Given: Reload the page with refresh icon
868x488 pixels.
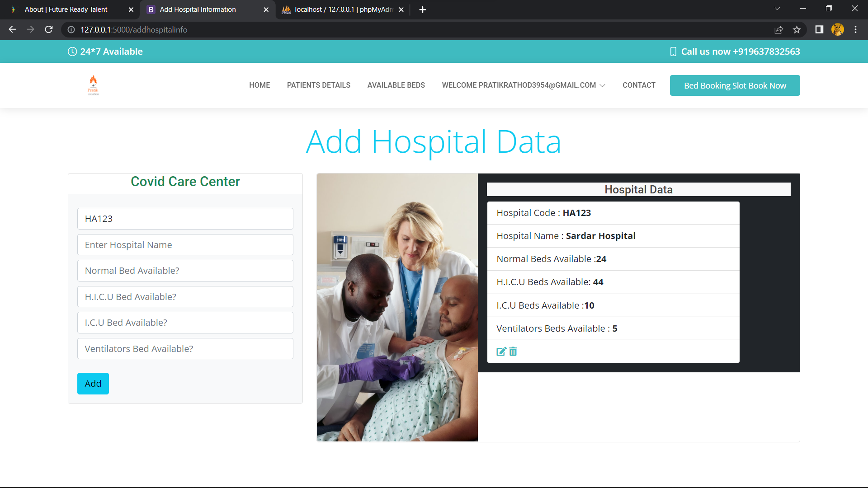Looking at the screenshot, I should pos(49,29).
